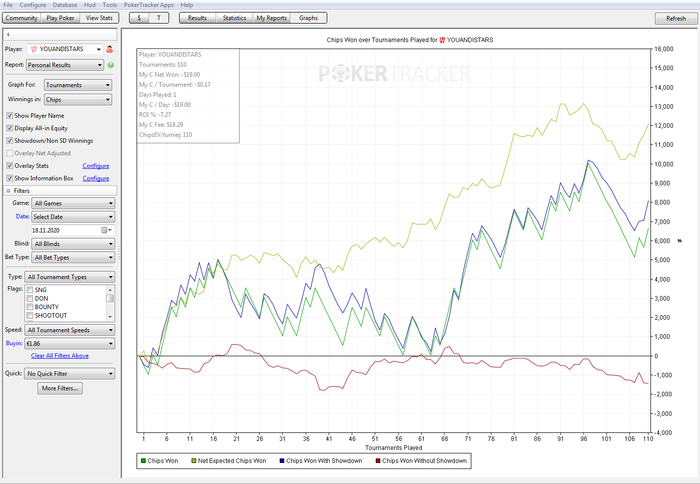This screenshot has height=484, width=700.
Task: Click the Tournaments: 110 info line
Action: click(162, 65)
